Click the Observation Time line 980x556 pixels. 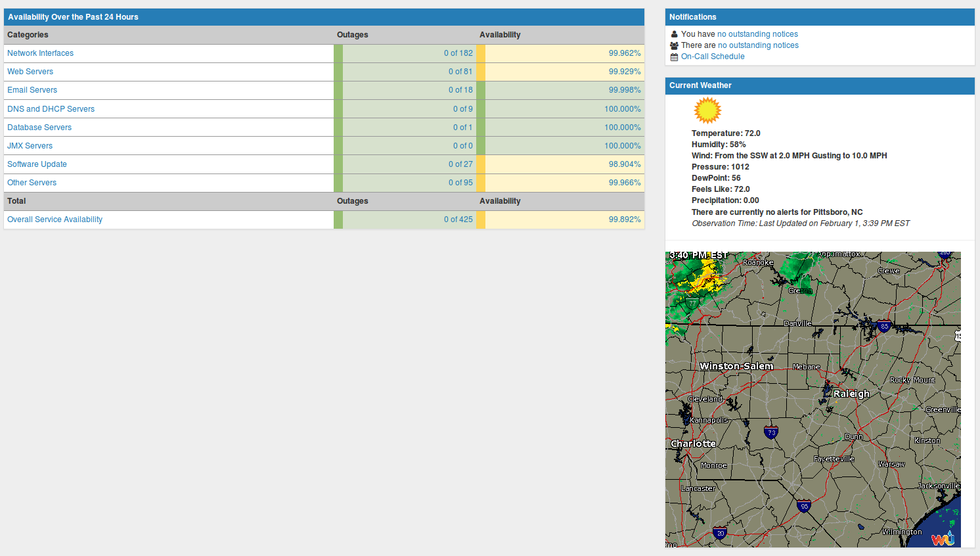(x=801, y=223)
